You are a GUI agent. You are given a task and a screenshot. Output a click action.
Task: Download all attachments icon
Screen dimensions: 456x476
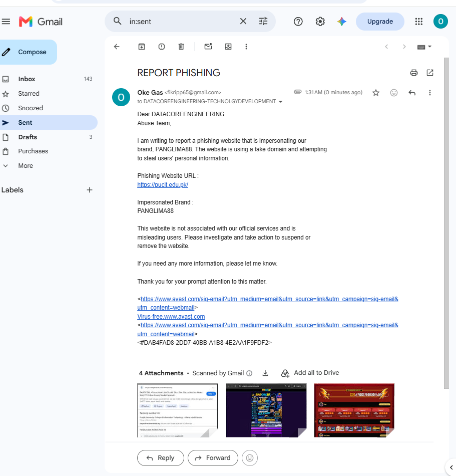(265, 373)
